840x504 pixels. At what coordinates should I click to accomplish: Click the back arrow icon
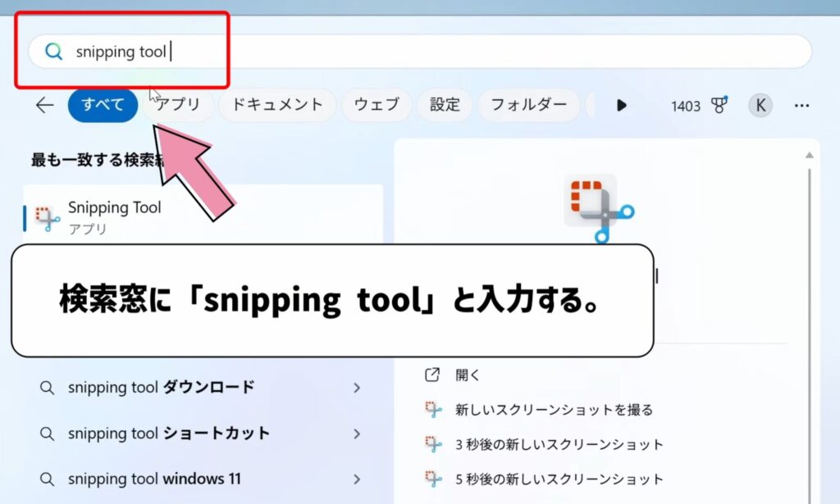(43, 105)
